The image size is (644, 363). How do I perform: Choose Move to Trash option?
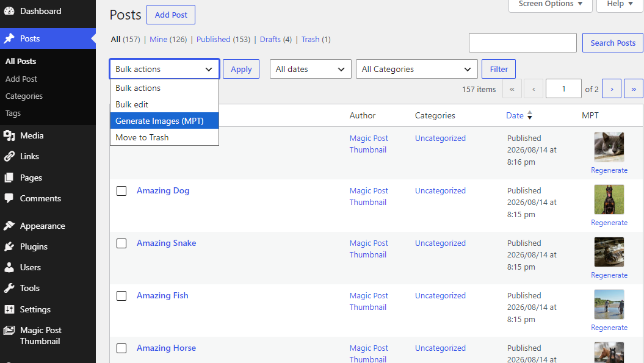pyautogui.click(x=164, y=137)
